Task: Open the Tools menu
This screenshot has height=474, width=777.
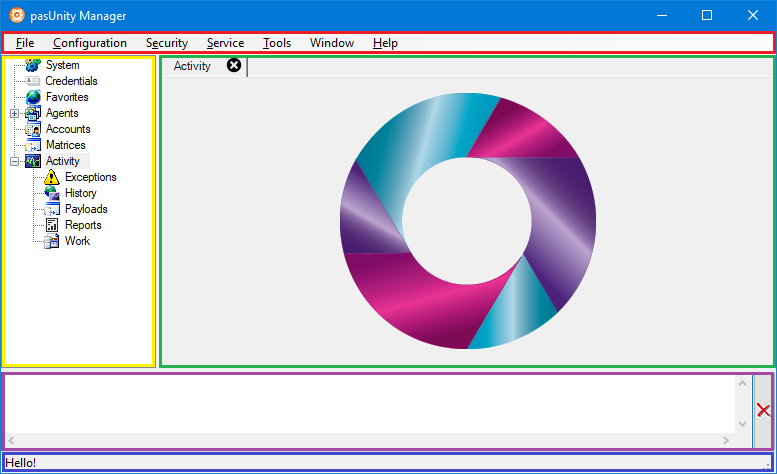Action: click(x=277, y=43)
